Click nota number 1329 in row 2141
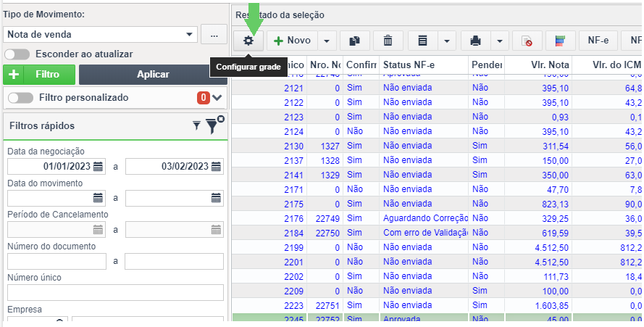Viewport: 644px width, 327px height. pos(330,175)
